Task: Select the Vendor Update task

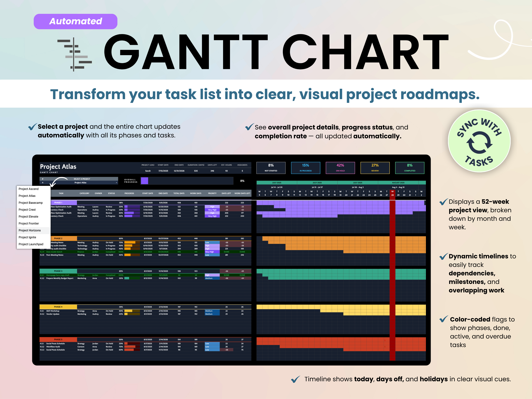Action: pos(146,314)
